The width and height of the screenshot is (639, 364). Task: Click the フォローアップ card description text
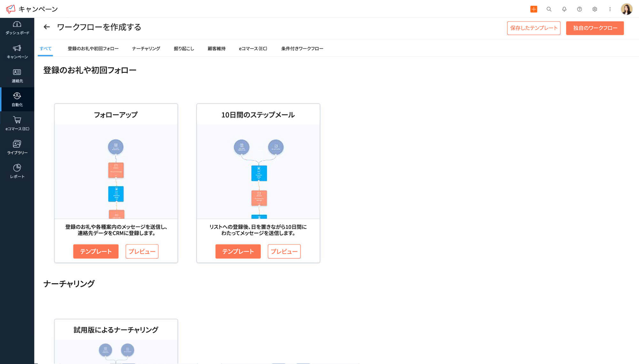pos(116,230)
